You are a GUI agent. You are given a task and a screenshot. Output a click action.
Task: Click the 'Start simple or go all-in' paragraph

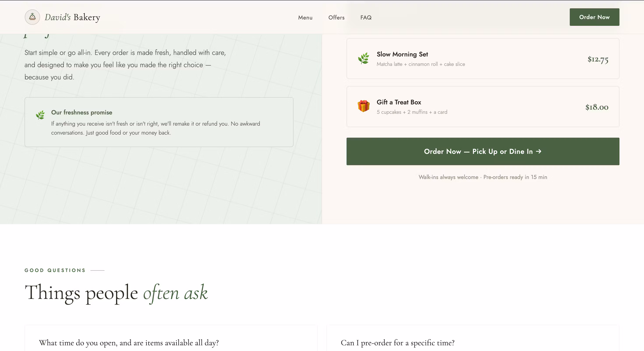pos(125,65)
